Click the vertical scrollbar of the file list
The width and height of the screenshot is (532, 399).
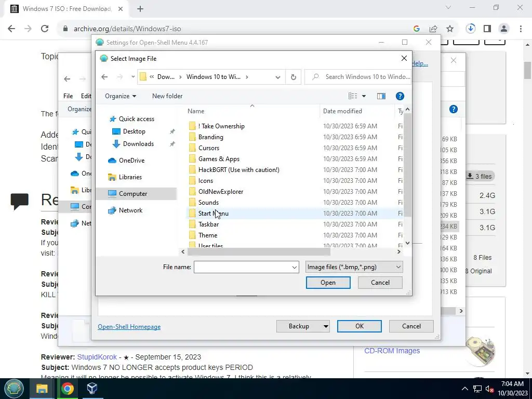pos(407,165)
